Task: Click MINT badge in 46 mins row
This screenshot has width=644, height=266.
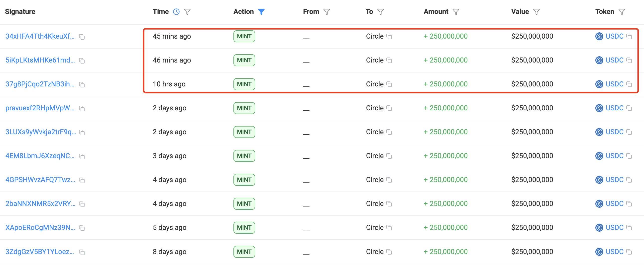Action: [x=244, y=60]
